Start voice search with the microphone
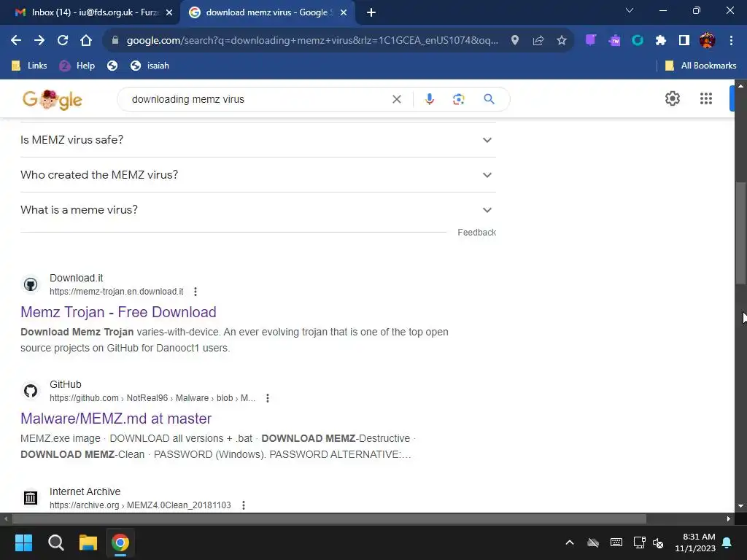This screenshot has height=560, width=747. tap(429, 99)
